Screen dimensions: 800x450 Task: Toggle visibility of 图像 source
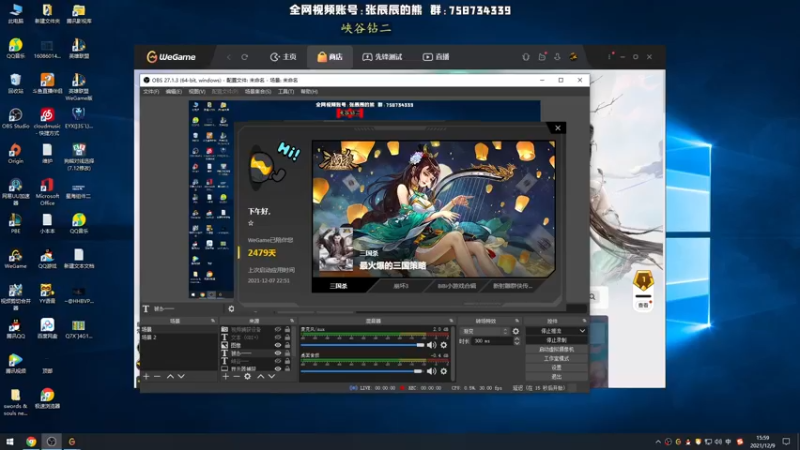click(278, 345)
